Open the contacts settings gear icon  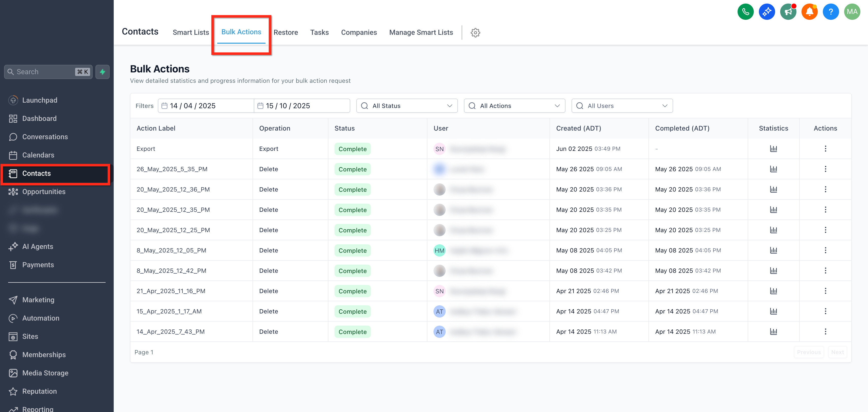pyautogui.click(x=475, y=33)
